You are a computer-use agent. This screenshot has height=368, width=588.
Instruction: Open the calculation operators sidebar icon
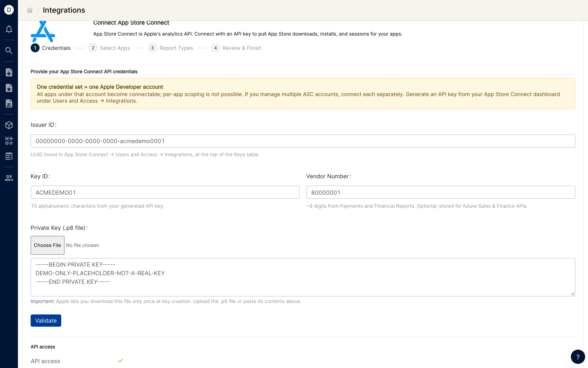tap(9, 141)
